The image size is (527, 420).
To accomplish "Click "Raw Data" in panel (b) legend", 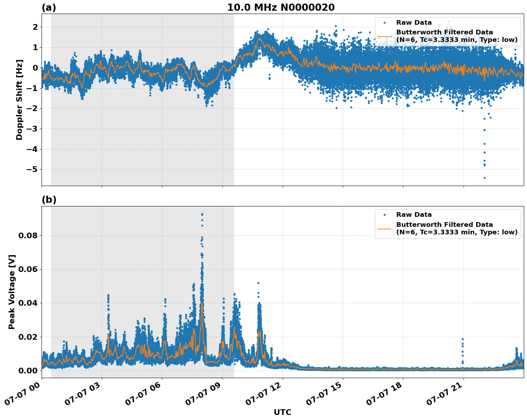I will point(414,215).
